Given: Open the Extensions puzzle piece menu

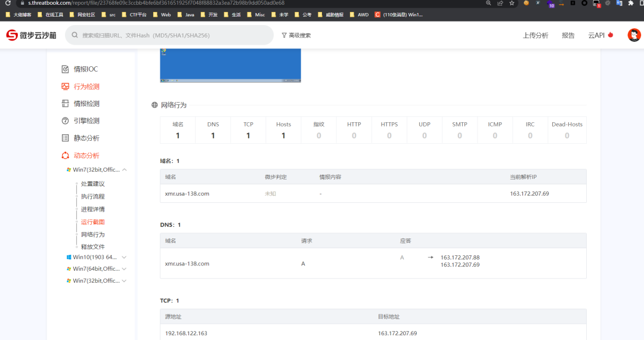Looking at the screenshot, I should [x=631, y=3].
